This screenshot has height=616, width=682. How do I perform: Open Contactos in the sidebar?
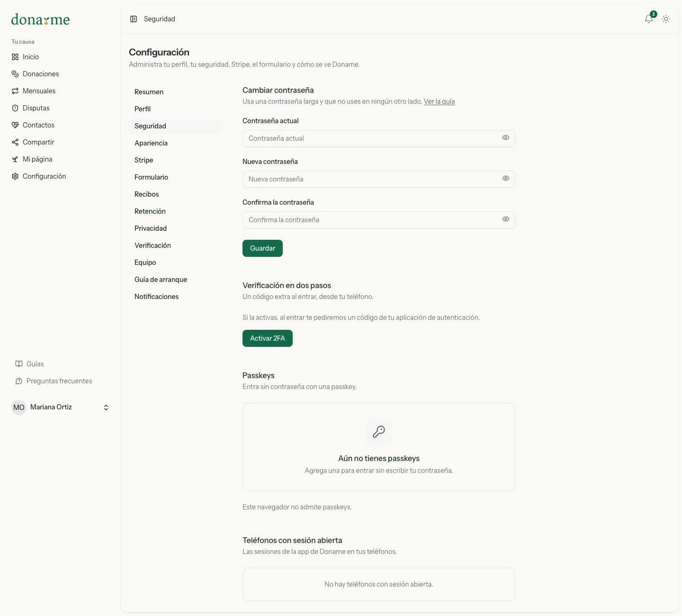(x=61, y=125)
